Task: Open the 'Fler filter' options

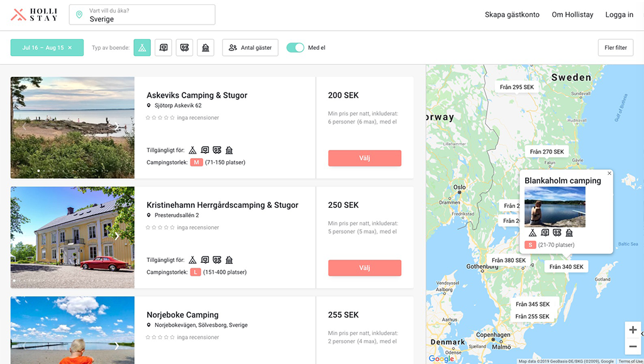Action: [x=616, y=48]
